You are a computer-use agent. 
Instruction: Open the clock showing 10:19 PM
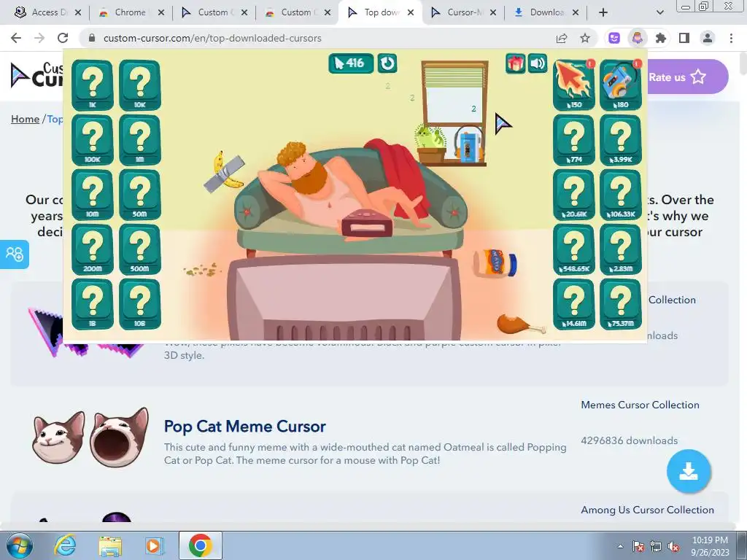pyautogui.click(x=710, y=546)
